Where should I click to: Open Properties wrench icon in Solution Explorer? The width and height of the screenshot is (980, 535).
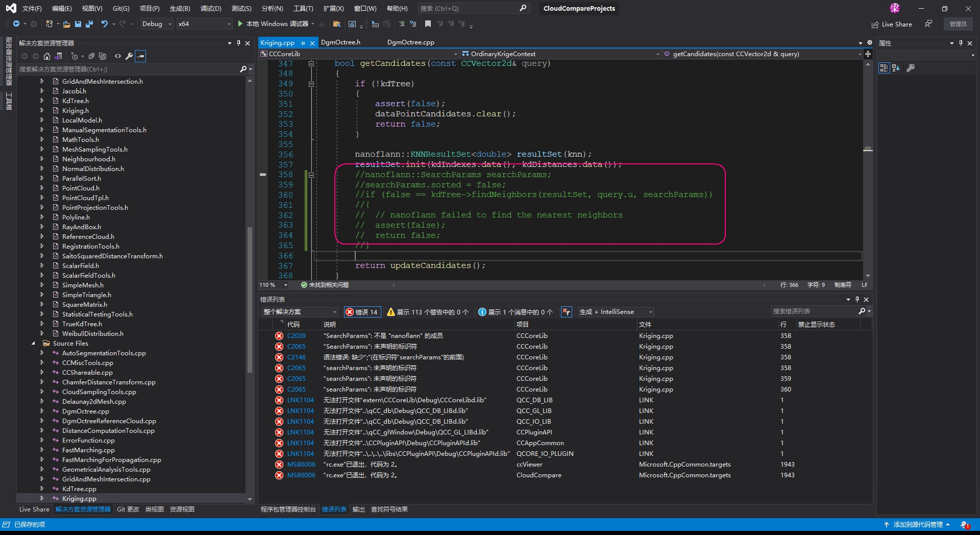[x=129, y=56]
